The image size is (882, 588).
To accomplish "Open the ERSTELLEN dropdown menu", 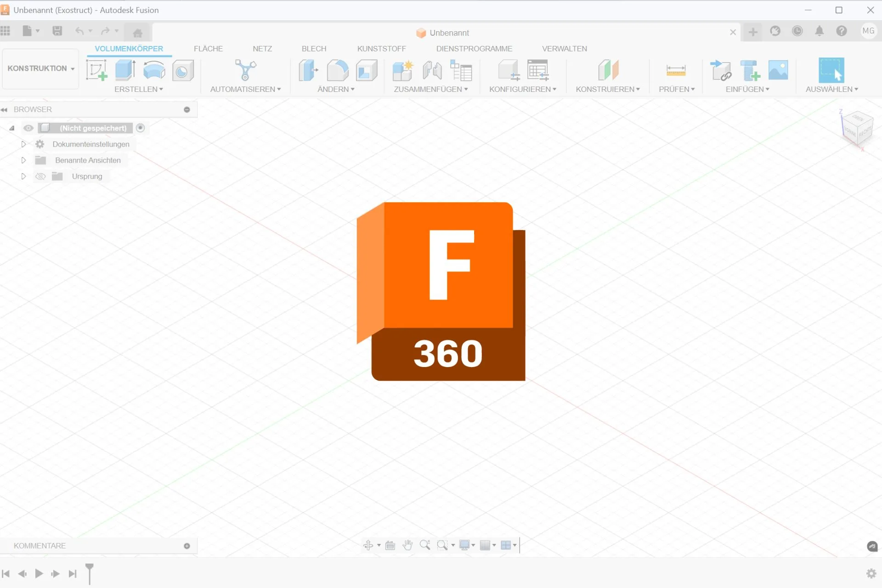I will [139, 89].
